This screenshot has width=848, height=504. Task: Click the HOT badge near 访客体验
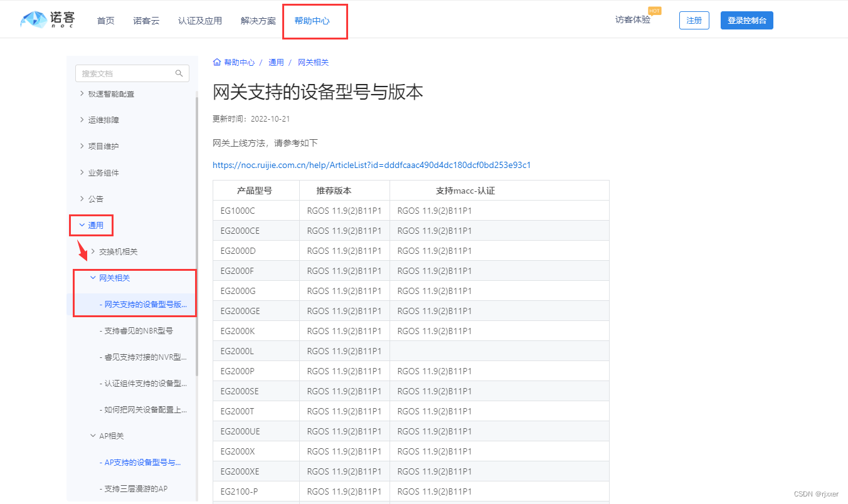tap(655, 11)
